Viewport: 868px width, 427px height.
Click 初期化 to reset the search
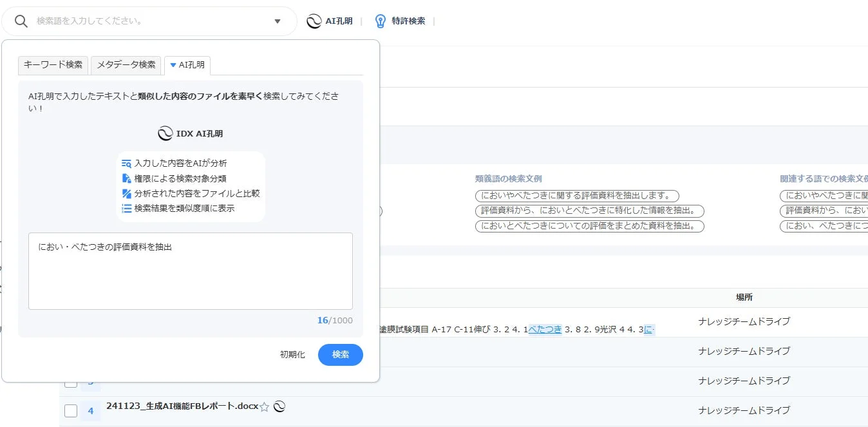[293, 354]
